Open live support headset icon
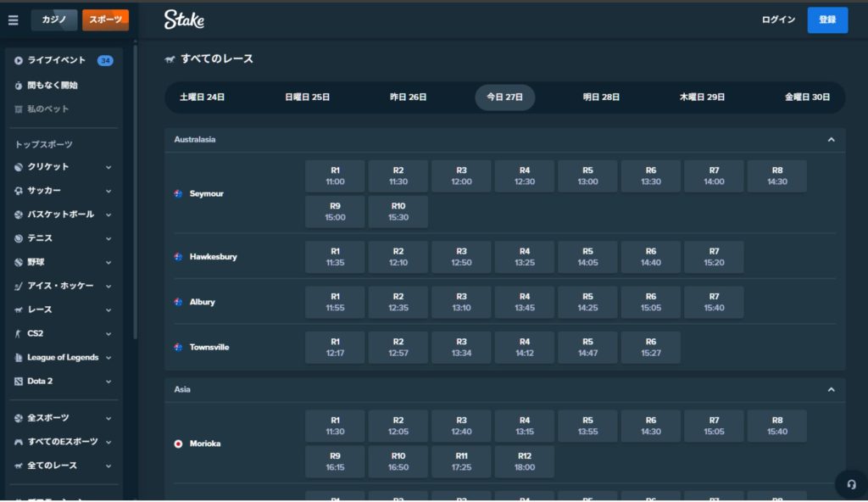 tap(850, 484)
